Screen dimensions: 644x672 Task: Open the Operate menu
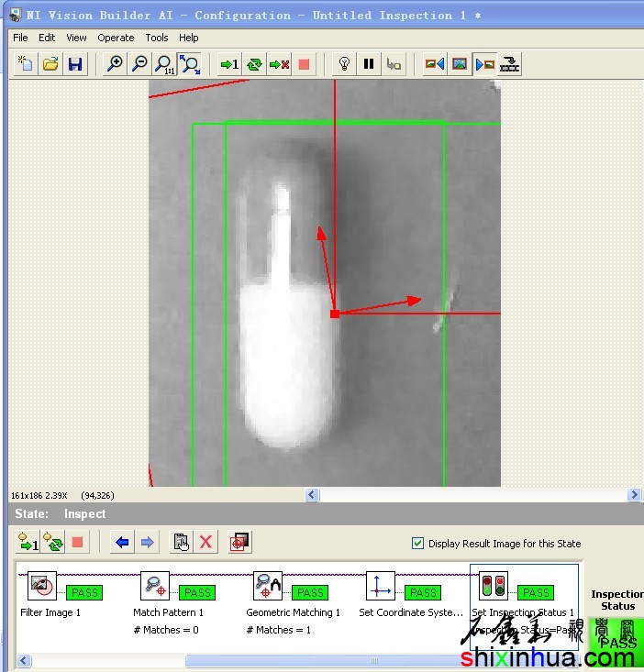[x=116, y=38]
